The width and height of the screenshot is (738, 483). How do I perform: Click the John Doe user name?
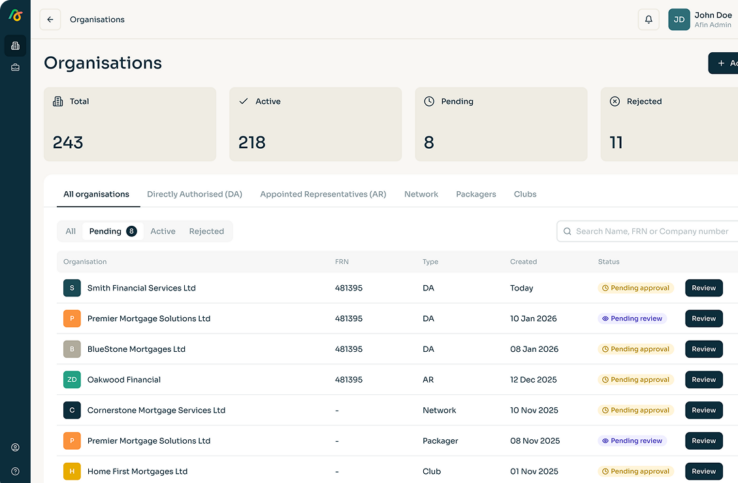tap(713, 15)
